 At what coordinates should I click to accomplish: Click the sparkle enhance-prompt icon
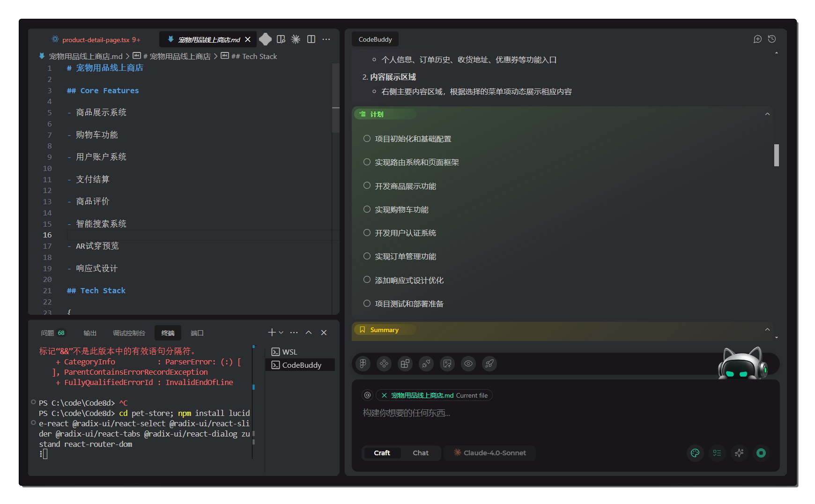pos(739,453)
